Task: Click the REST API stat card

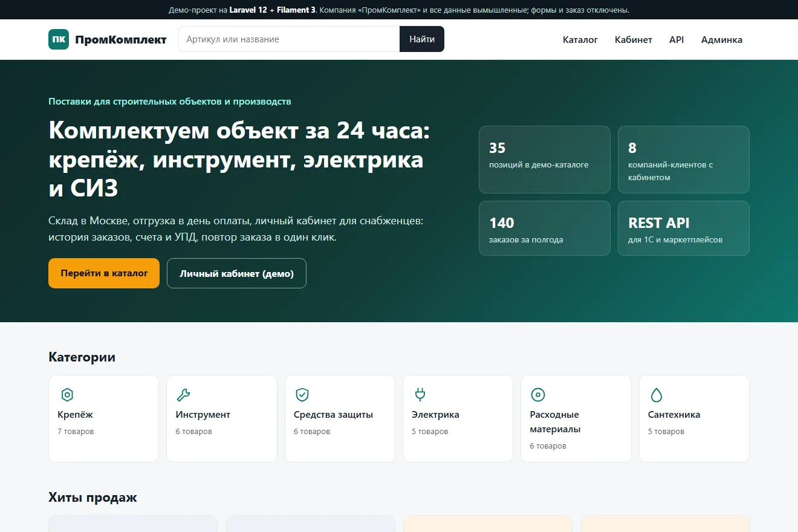Action: pos(684,229)
